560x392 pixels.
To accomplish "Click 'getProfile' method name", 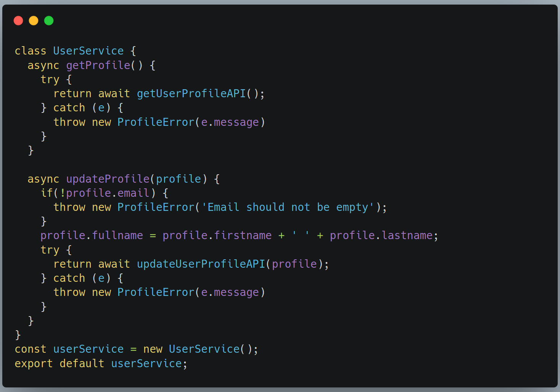I will 98,65.
